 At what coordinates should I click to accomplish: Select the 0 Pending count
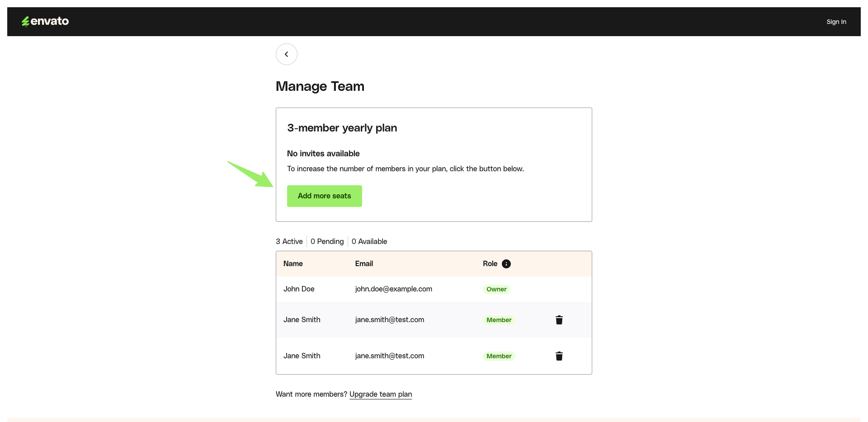click(x=327, y=241)
